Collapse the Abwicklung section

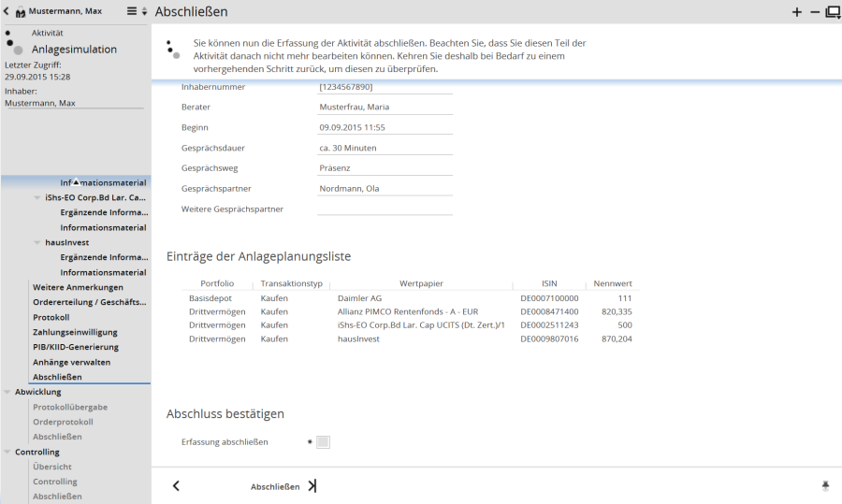(x=7, y=393)
